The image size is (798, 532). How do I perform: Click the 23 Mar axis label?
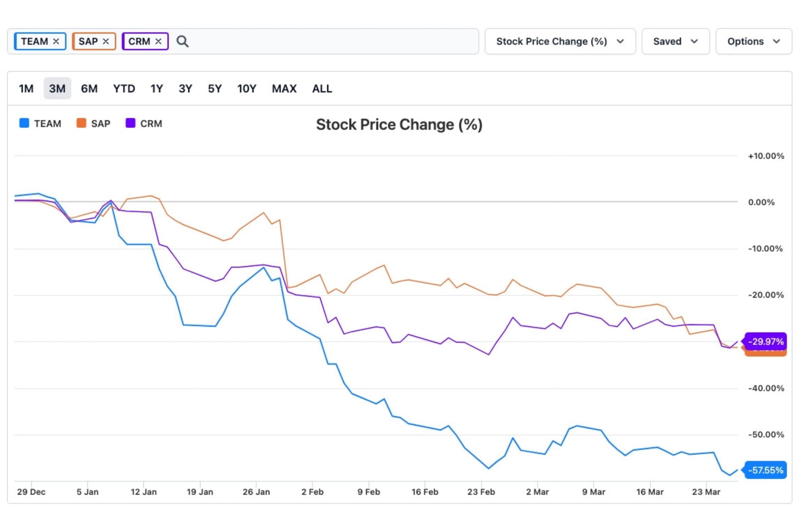[x=706, y=492]
